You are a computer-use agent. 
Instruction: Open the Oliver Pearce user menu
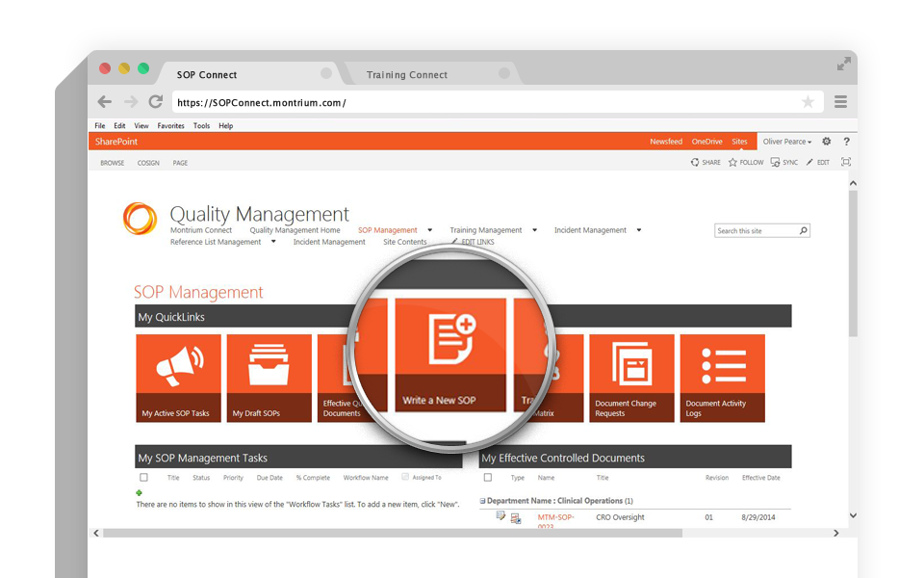point(787,142)
